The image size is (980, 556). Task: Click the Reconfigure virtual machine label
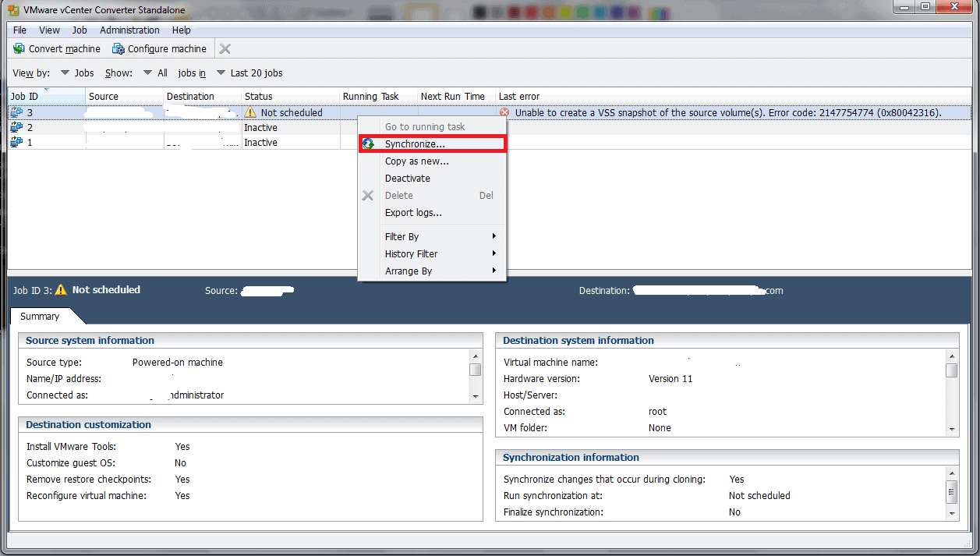pos(87,495)
